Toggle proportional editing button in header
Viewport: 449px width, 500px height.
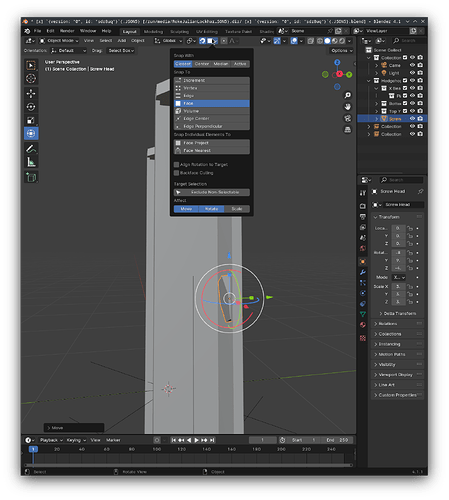point(224,41)
